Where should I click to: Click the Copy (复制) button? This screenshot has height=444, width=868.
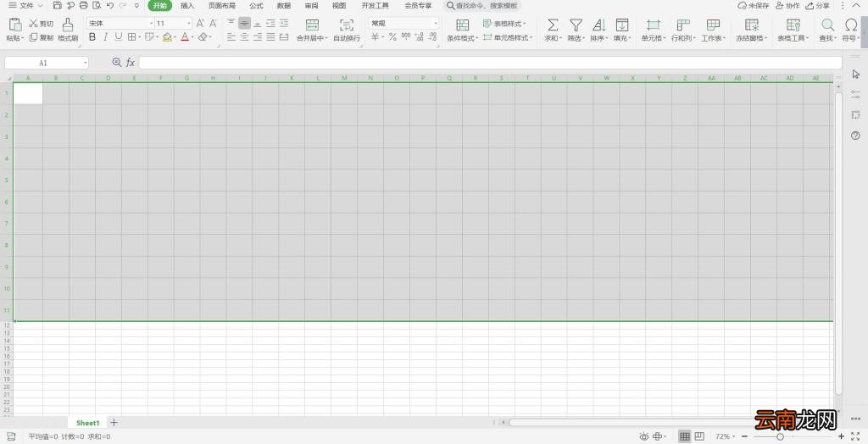[x=42, y=37]
